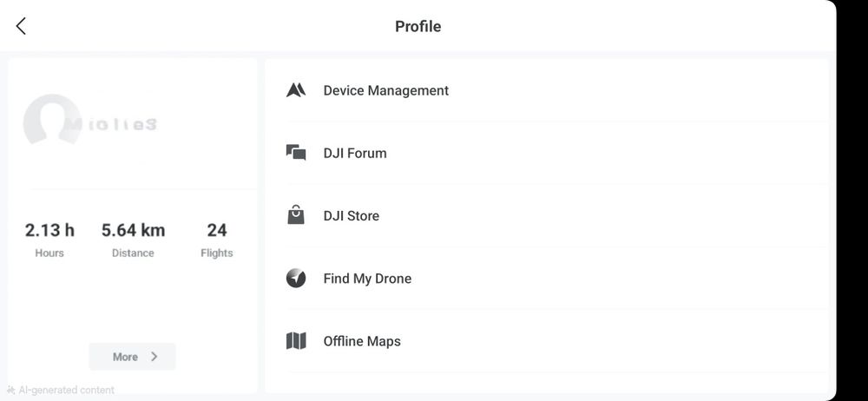Open Offline Maps label
The width and height of the screenshot is (868, 401).
(x=362, y=341)
